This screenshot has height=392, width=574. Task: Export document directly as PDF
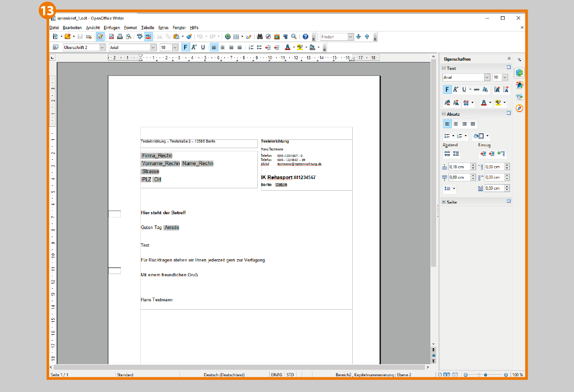coord(112,37)
